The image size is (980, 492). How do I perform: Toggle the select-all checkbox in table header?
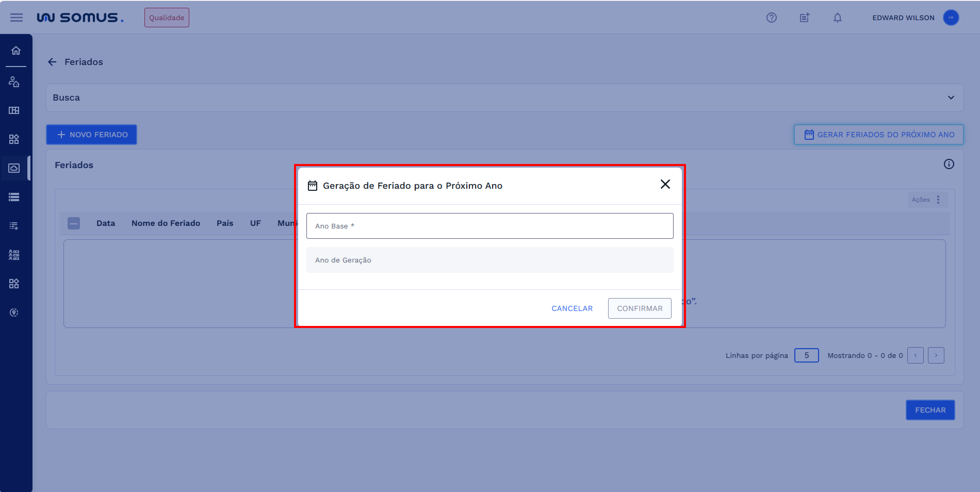(x=74, y=223)
